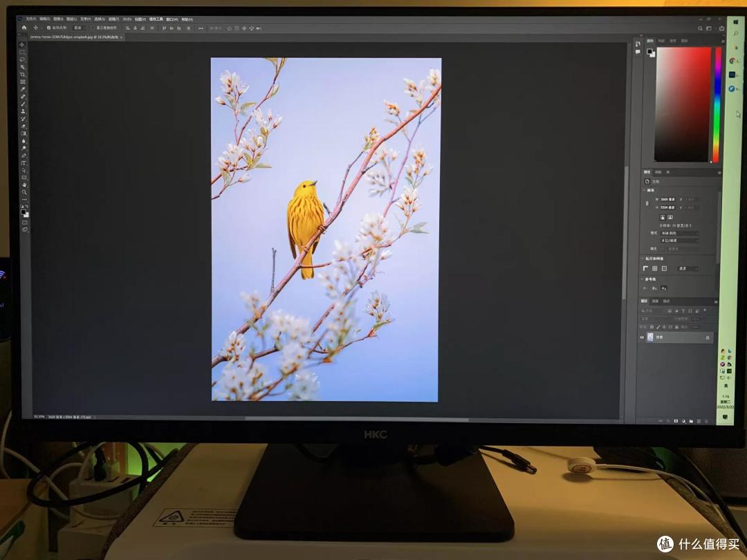The image size is (747, 560).
Task: Delete layer using the trash icon
Action: (706, 422)
